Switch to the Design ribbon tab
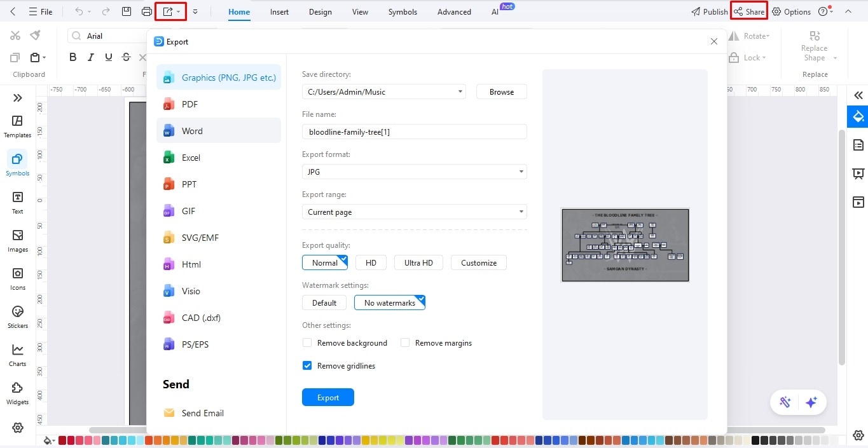Screen dimensions: 868x448 tap(320, 11)
